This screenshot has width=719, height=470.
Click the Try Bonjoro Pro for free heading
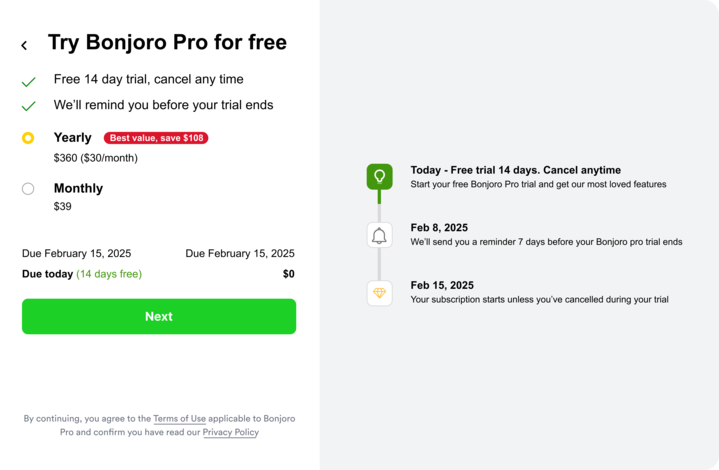[167, 43]
